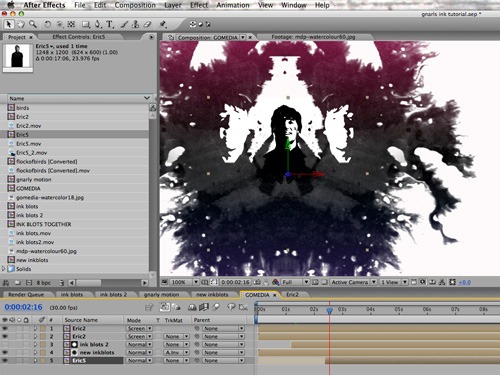The image size is (500, 375).
Task: Click the show channel RGB icon
Action: tap(275, 282)
